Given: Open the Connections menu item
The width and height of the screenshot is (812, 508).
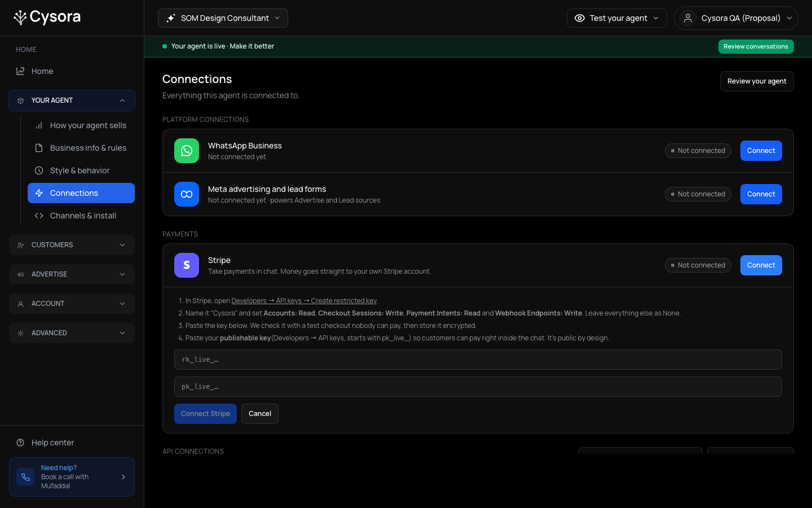Looking at the screenshot, I should coord(81,193).
